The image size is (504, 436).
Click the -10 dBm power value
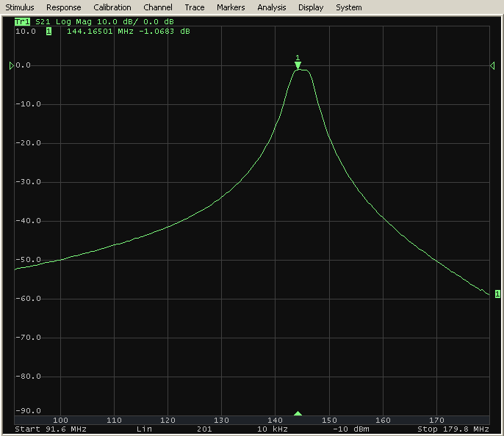351,429
